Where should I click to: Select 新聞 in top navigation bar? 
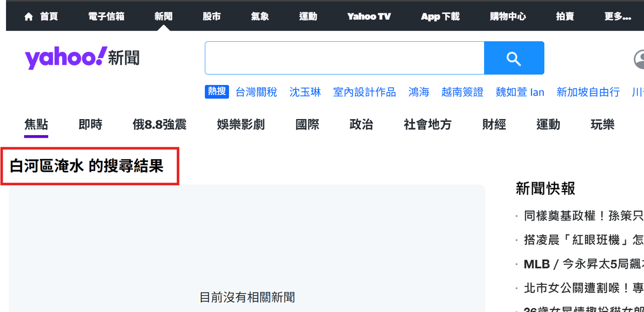(164, 17)
